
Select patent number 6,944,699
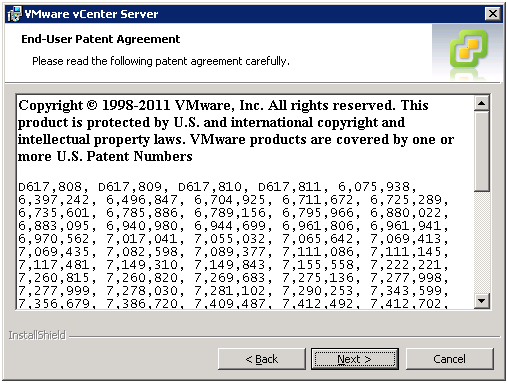click(x=230, y=226)
